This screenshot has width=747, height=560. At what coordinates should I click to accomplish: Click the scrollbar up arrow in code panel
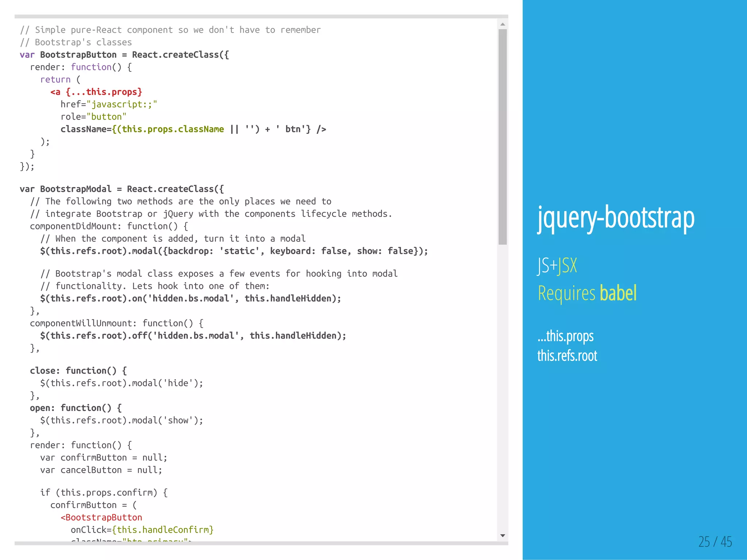point(503,24)
